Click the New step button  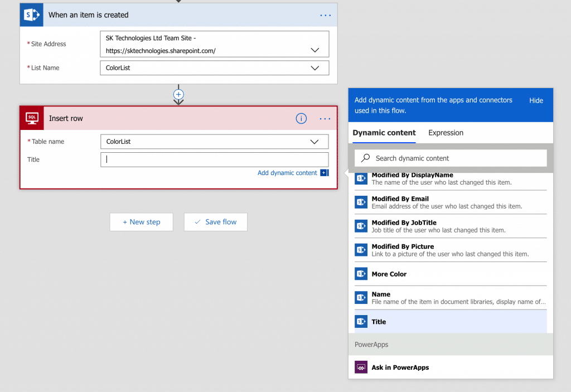[141, 222]
